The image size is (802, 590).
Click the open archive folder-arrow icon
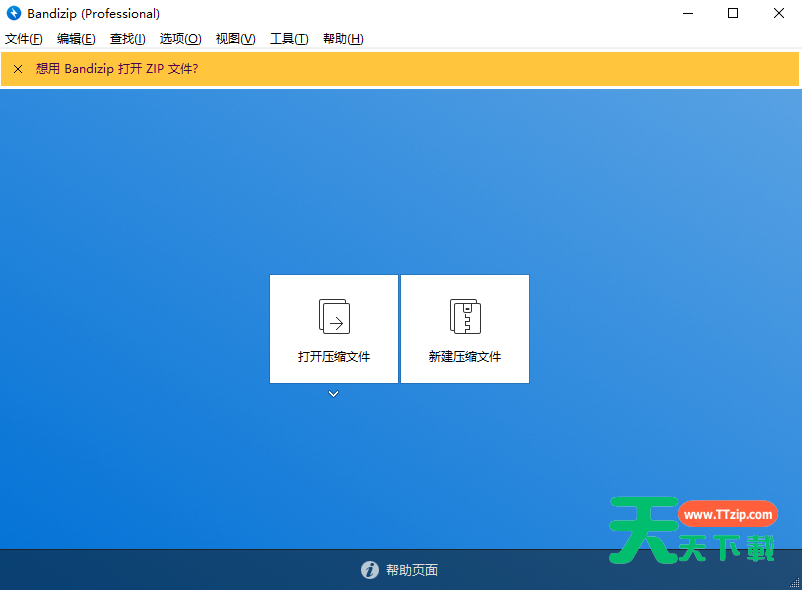[x=334, y=316]
